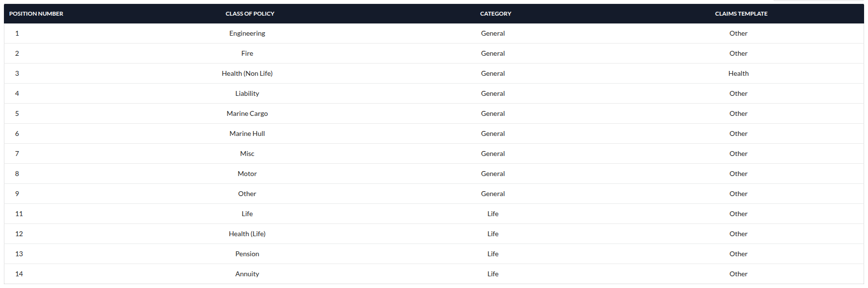Sort by Class of Policy column header

click(249, 14)
